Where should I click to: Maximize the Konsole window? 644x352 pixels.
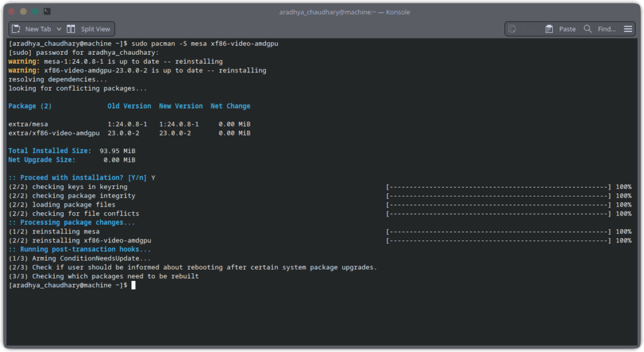click(x=35, y=11)
